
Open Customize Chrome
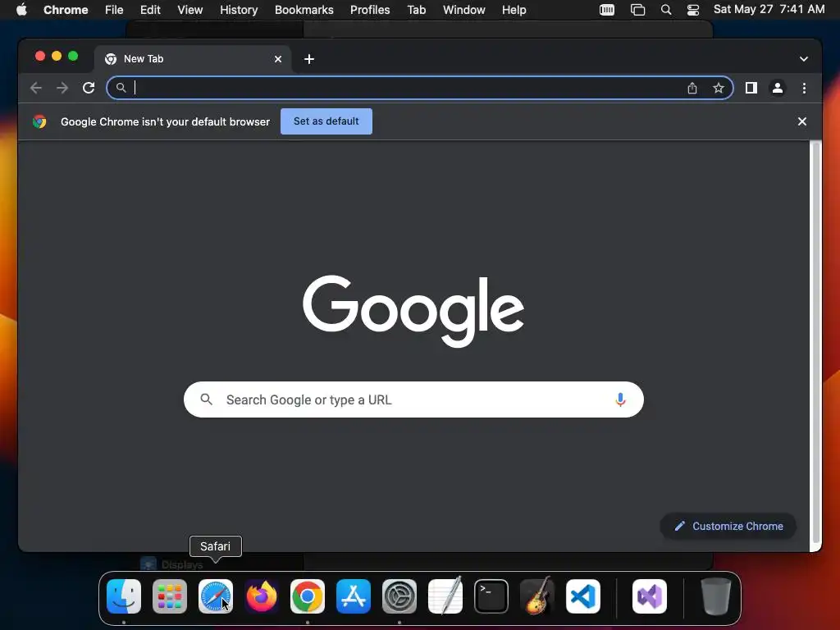point(728,526)
